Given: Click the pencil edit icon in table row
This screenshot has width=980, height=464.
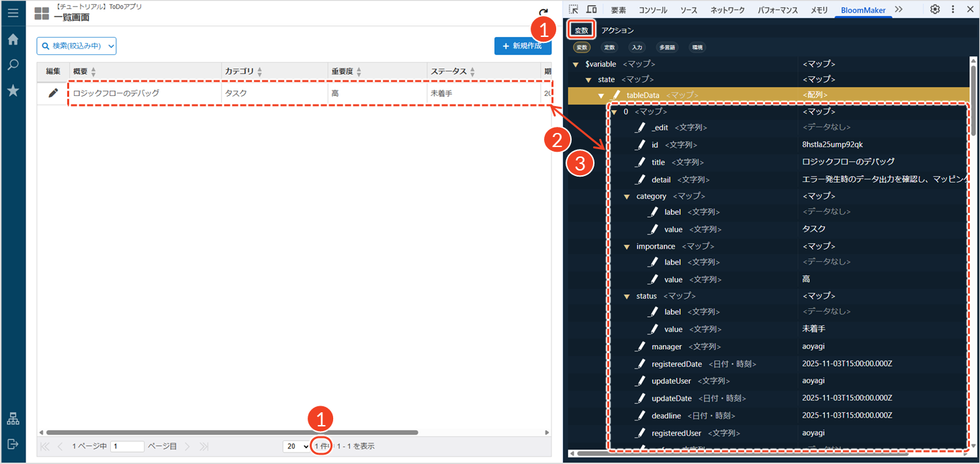Looking at the screenshot, I should click(53, 93).
